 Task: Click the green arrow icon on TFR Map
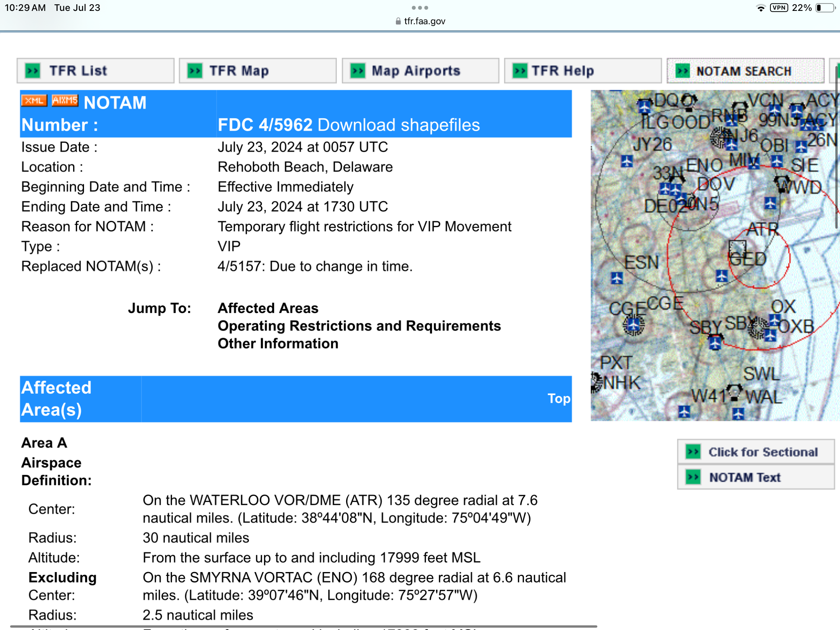(x=195, y=71)
